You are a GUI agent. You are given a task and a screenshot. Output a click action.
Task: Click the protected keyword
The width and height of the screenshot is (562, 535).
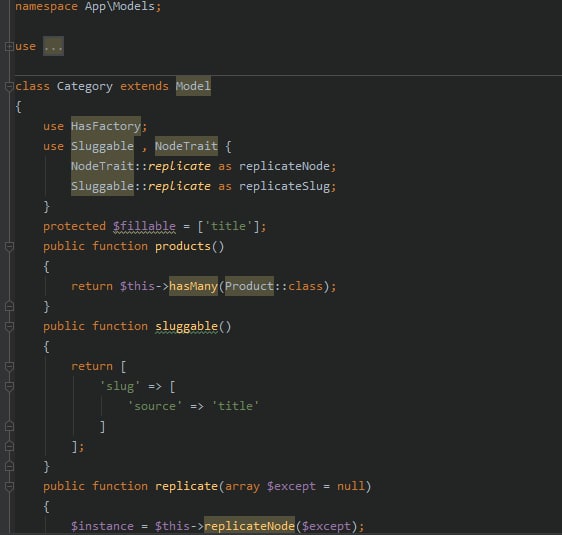pos(74,226)
